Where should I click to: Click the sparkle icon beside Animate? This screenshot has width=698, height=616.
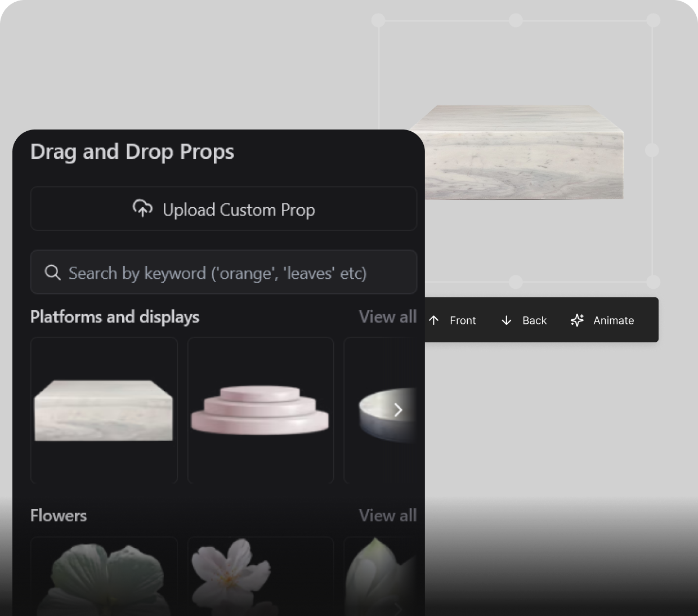[x=577, y=320]
